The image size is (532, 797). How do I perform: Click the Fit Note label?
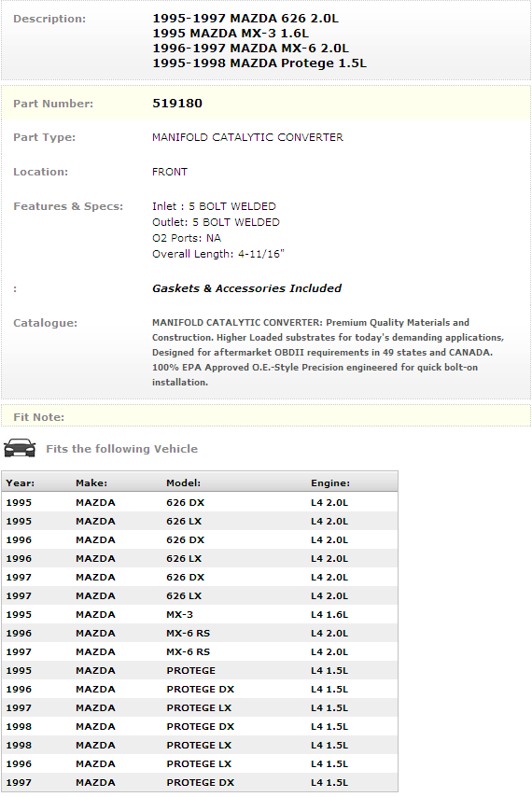pyautogui.click(x=38, y=417)
